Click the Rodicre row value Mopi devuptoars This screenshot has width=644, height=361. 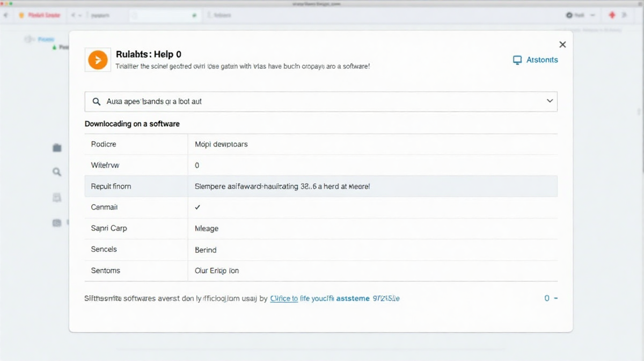221,144
